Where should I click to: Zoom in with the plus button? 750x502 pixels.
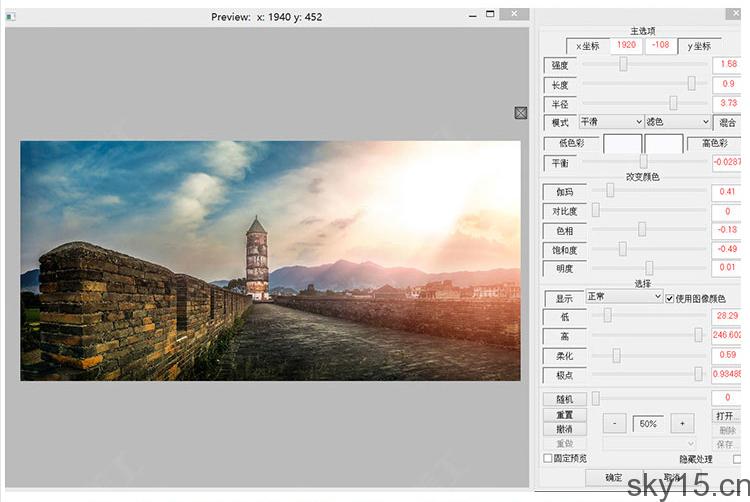click(682, 423)
